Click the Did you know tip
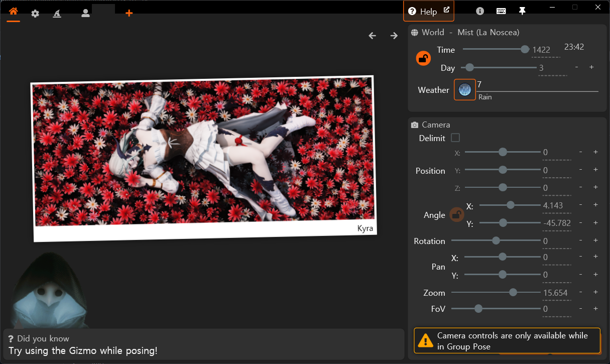 tap(203, 344)
